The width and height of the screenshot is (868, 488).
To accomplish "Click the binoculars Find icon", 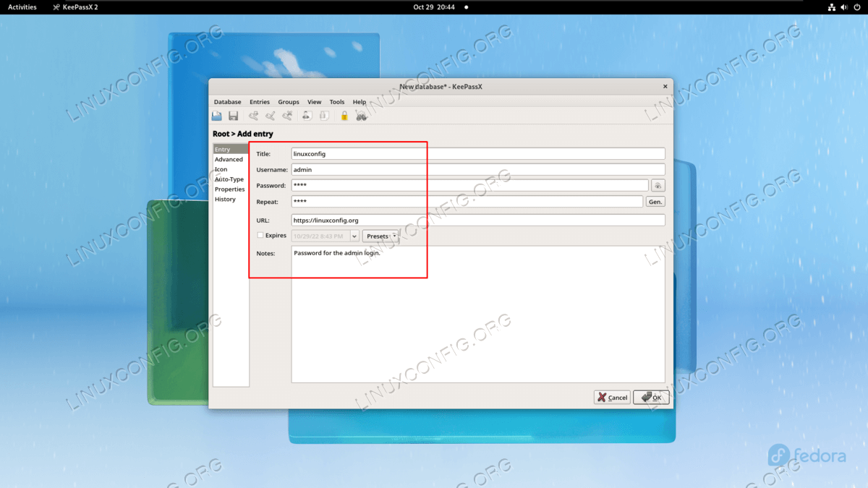I will [362, 116].
